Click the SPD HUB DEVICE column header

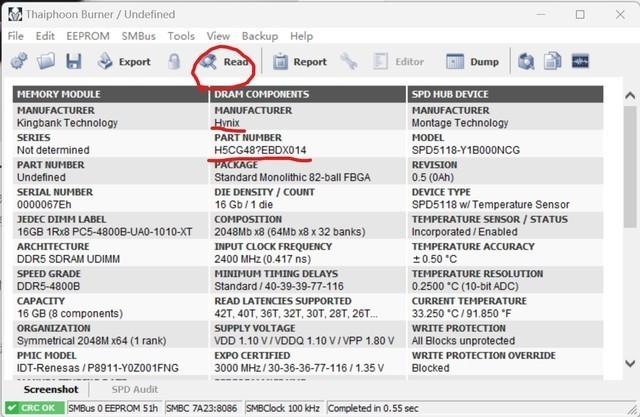[505, 94]
